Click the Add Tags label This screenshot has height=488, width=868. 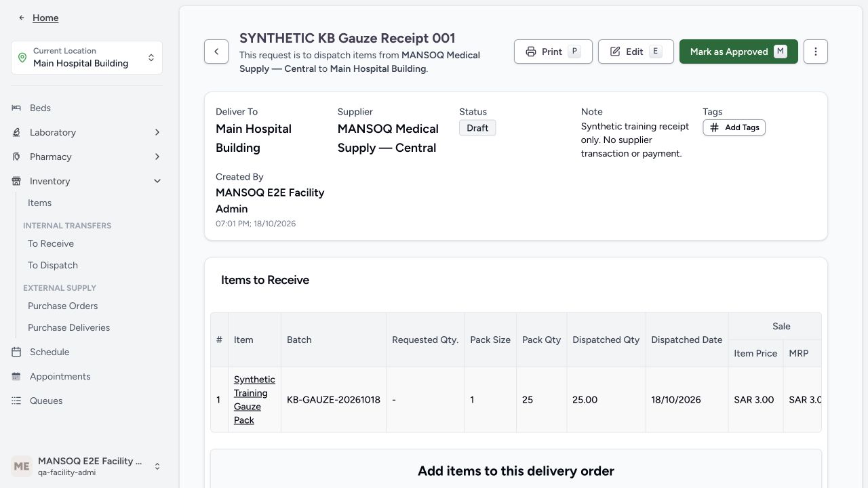pos(742,127)
